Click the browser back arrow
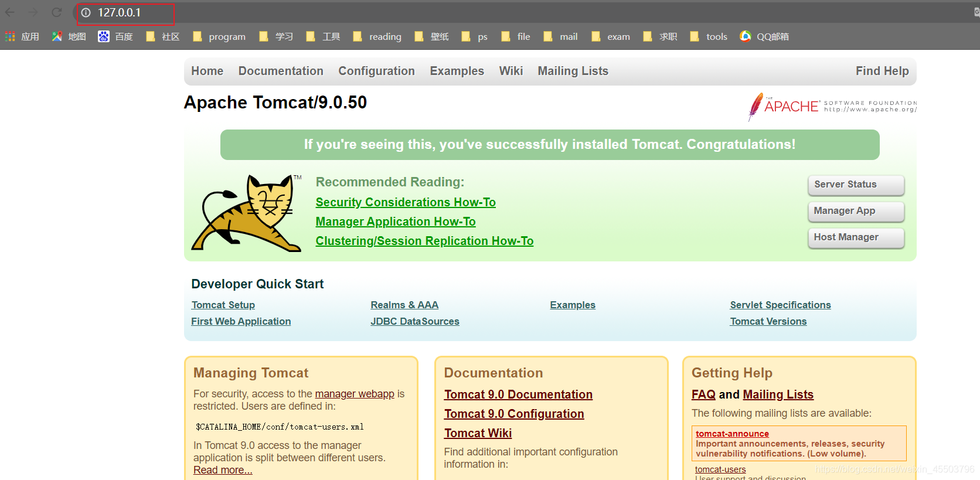 [x=10, y=12]
